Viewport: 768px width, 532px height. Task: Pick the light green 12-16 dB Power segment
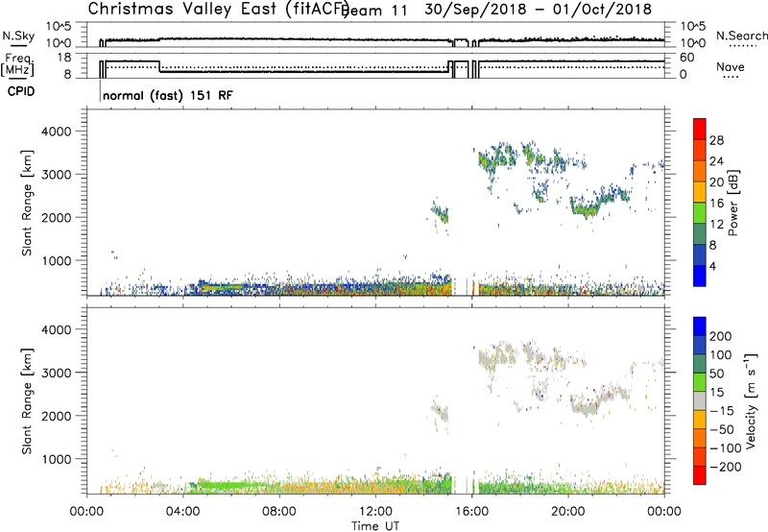point(700,212)
